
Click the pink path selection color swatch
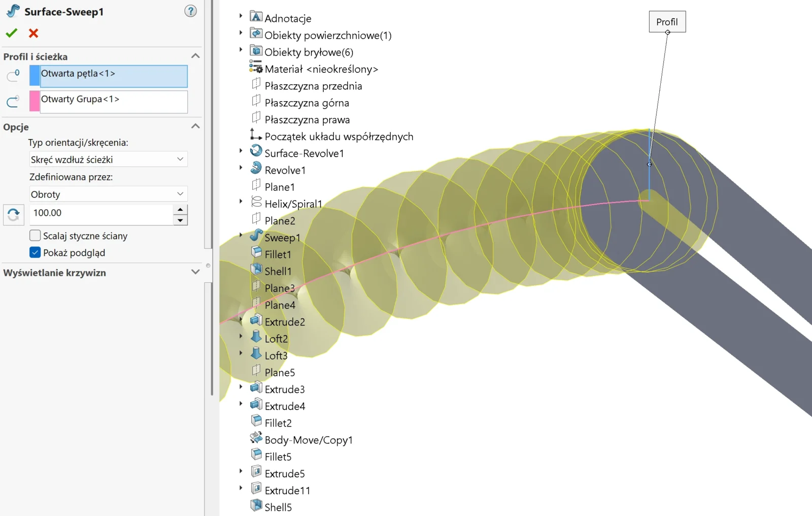pyautogui.click(x=35, y=102)
